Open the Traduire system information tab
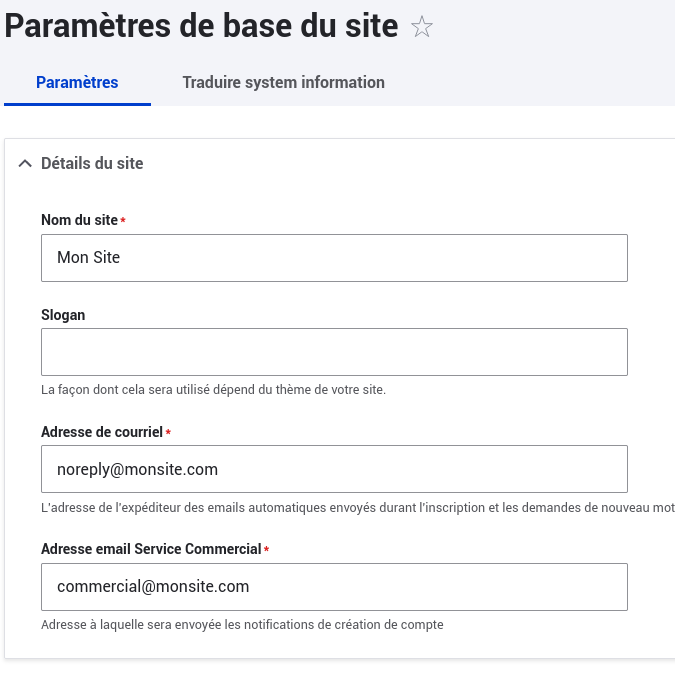Viewport: 675px width, 673px height. coord(283,82)
